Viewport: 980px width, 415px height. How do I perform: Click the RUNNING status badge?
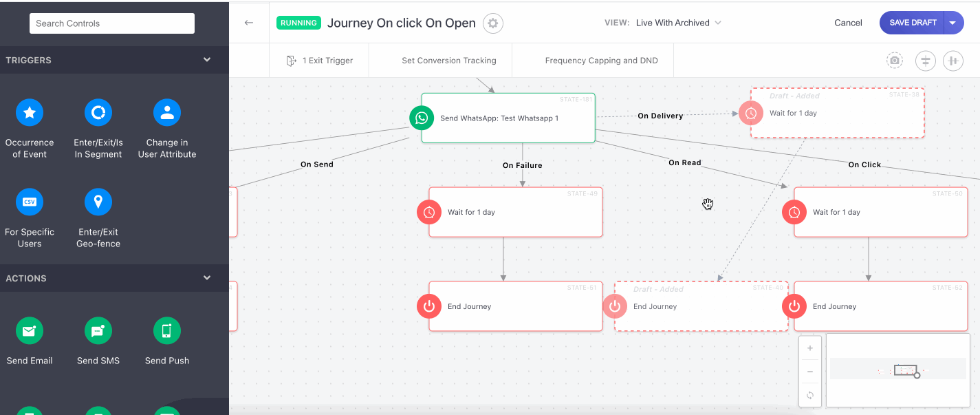tap(298, 23)
